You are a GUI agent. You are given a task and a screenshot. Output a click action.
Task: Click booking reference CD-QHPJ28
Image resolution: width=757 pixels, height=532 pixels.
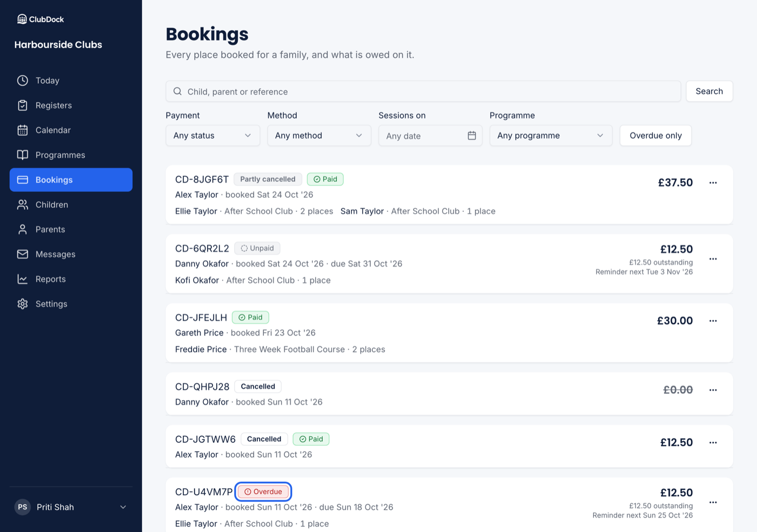point(202,387)
